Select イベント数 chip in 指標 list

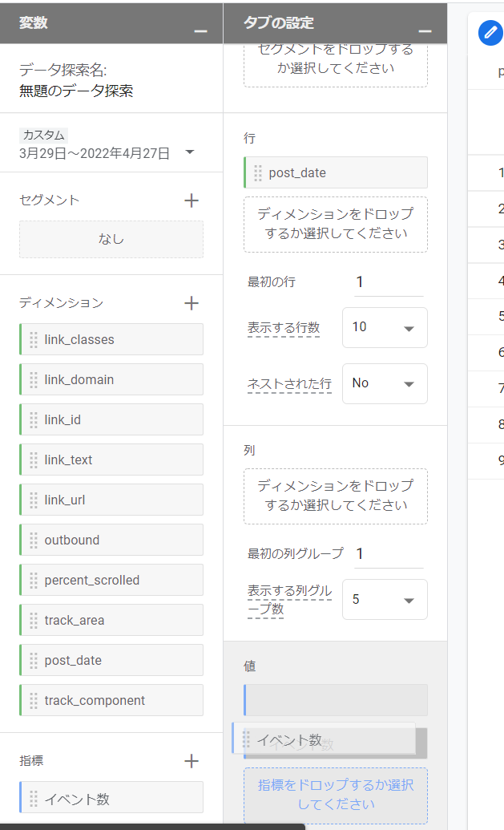coord(111,797)
